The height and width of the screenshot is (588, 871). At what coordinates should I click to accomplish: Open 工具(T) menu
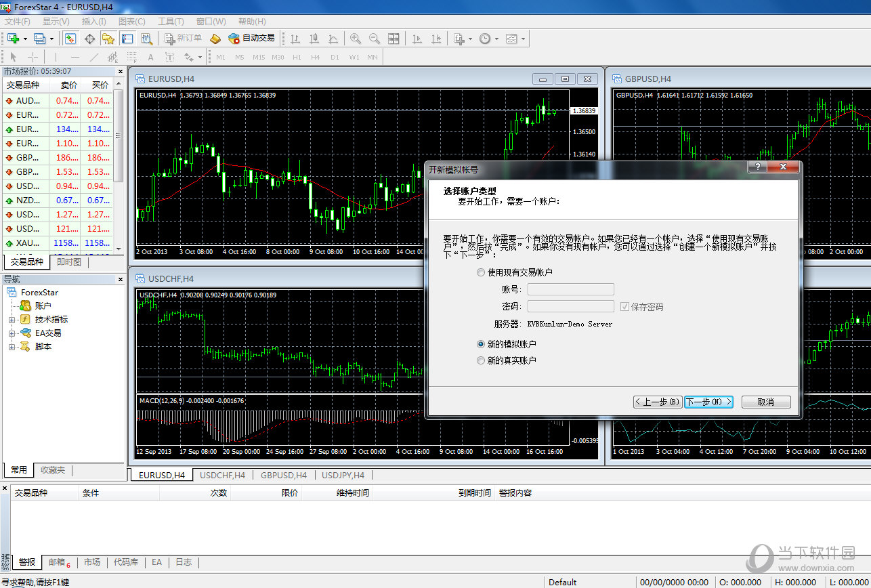[x=171, y=22]
